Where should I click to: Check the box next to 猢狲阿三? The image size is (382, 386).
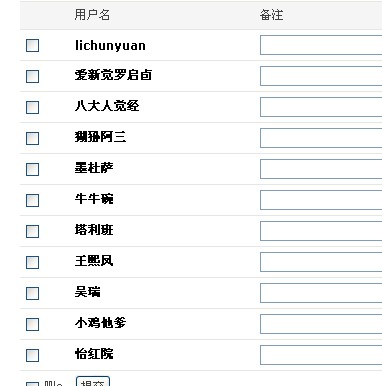click(32, 138)
